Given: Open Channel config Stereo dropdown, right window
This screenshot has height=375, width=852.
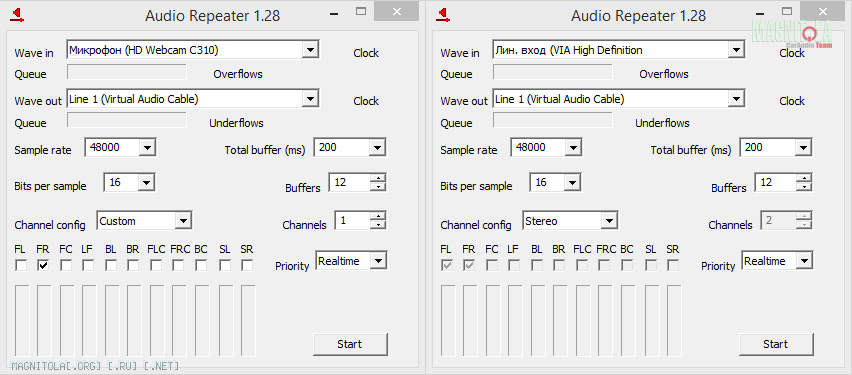Looking at the screenshot, I should click(609, 221).
